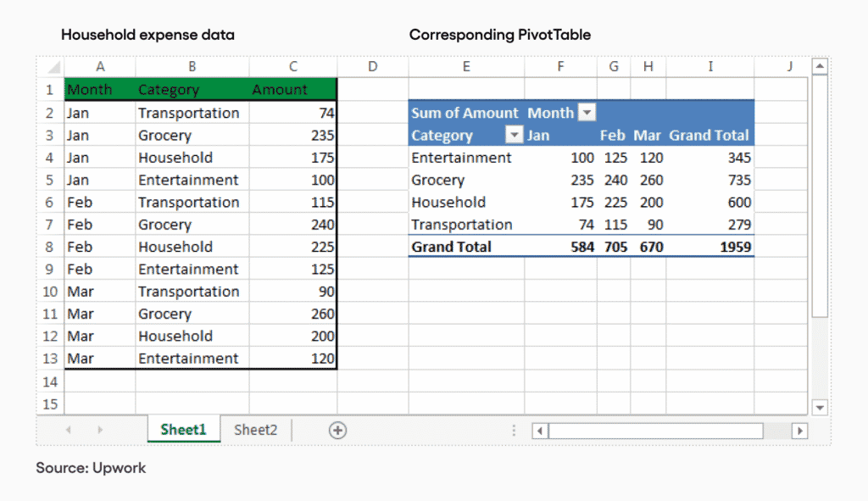Select the Sheet1 tab

183,430
